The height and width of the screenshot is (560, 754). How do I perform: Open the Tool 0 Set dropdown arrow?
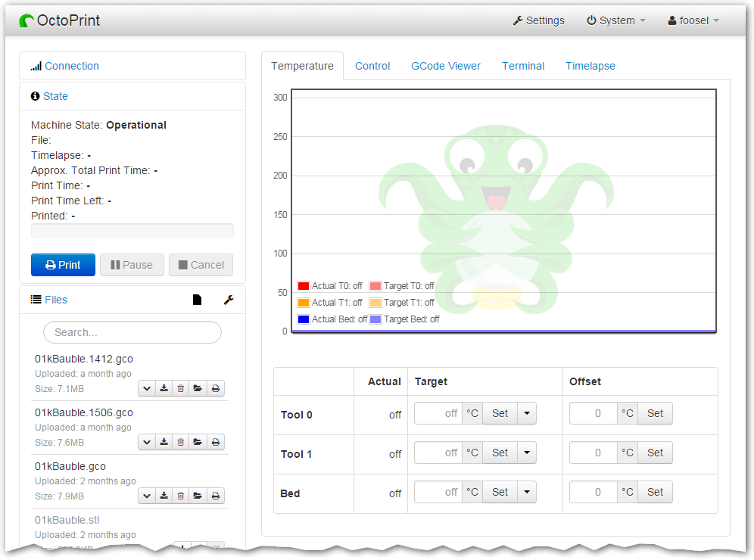[527, 413]
